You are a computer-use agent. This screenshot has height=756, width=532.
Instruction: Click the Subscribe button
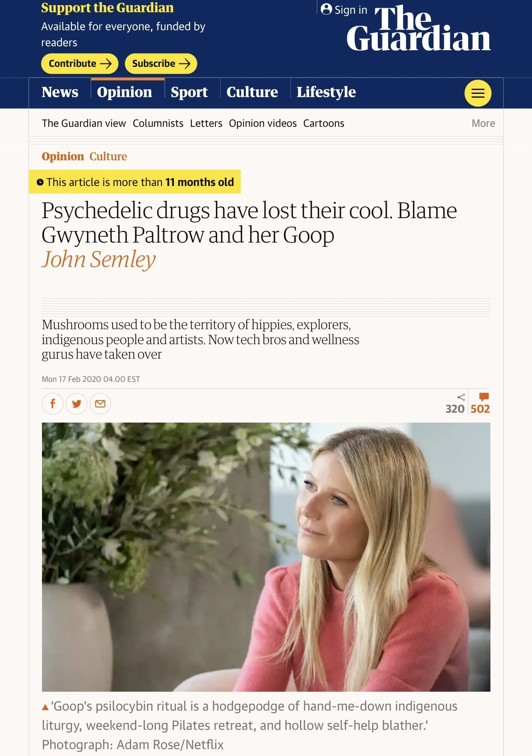point(161,63)
